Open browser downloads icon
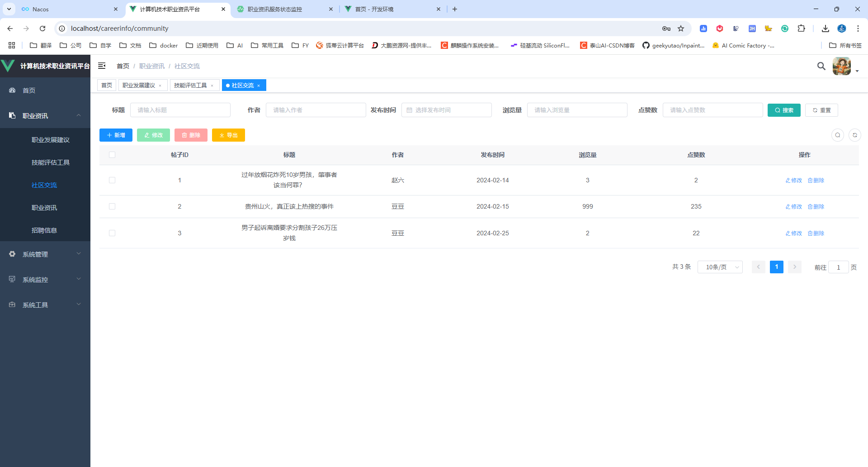The height and width of the screenshot is (467, 868). click(826, 29)
